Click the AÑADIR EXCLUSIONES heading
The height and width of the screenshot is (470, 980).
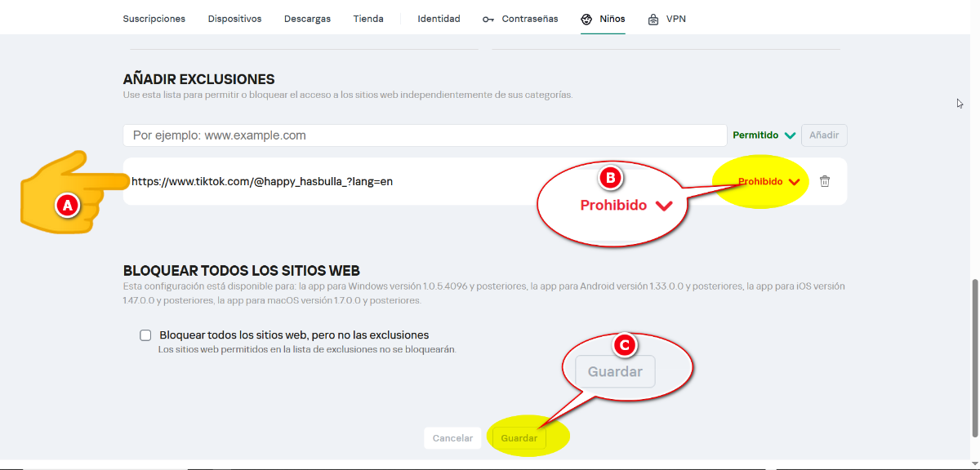(198, 79)
